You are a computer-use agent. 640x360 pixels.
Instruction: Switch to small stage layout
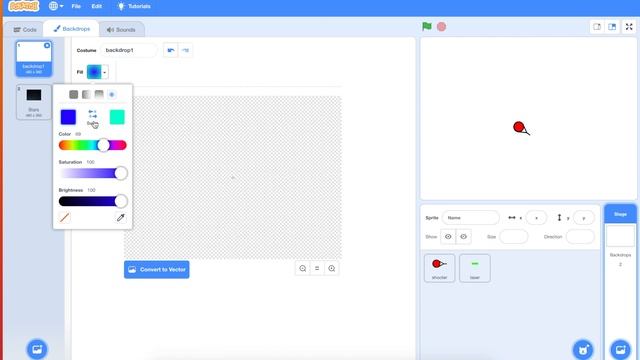[x=597, y=27]
